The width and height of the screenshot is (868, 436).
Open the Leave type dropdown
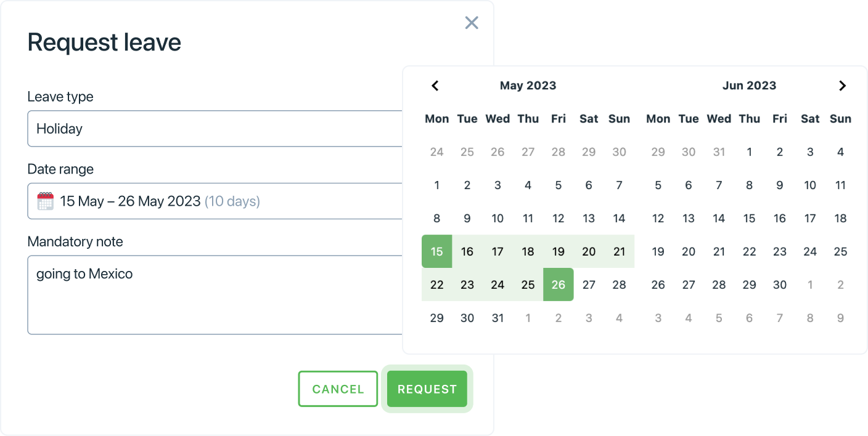(215, 129)
